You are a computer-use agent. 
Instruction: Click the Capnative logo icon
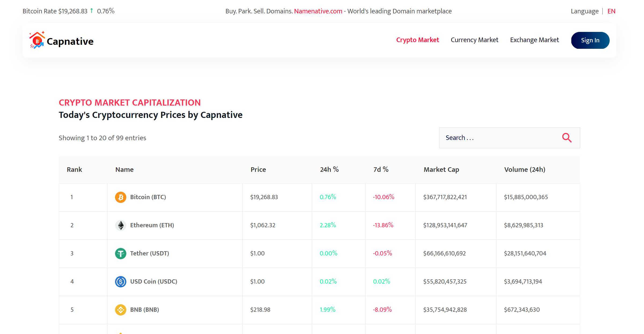(x=37, y=40)
